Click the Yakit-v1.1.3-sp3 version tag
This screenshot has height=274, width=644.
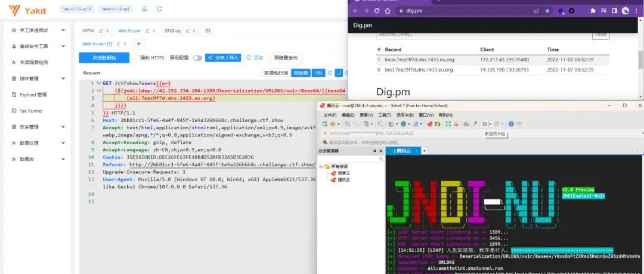tap(116, 8)
